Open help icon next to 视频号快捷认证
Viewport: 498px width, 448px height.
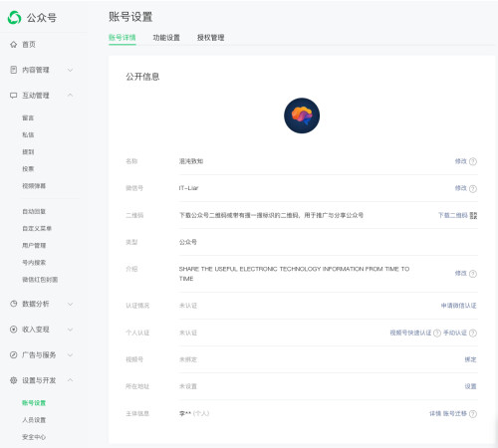click(437, 333)
